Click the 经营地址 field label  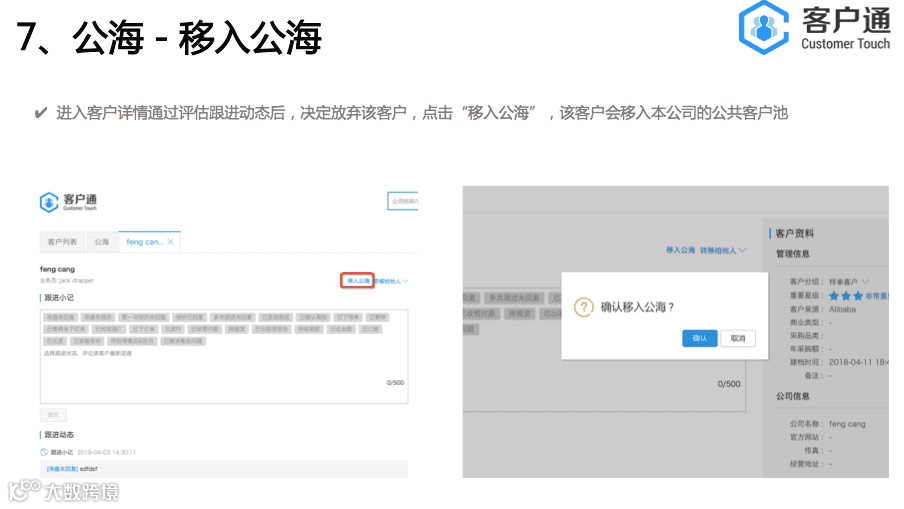807,464
